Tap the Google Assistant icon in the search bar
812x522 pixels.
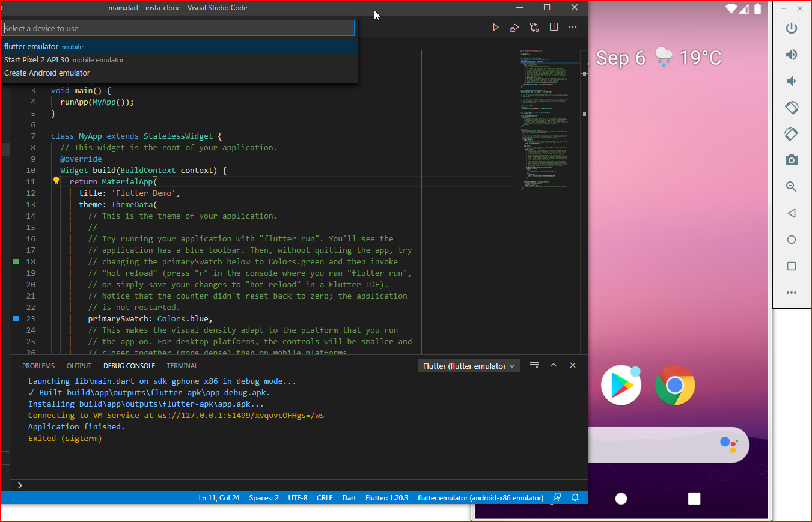point(728,445)
